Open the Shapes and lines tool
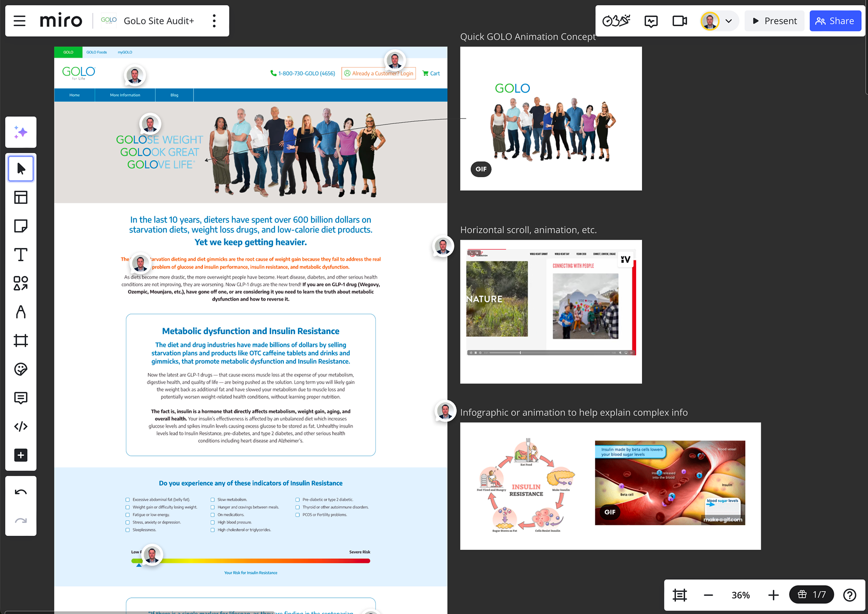Viewport: 868px width, 614px height. [x=21, y=283]
